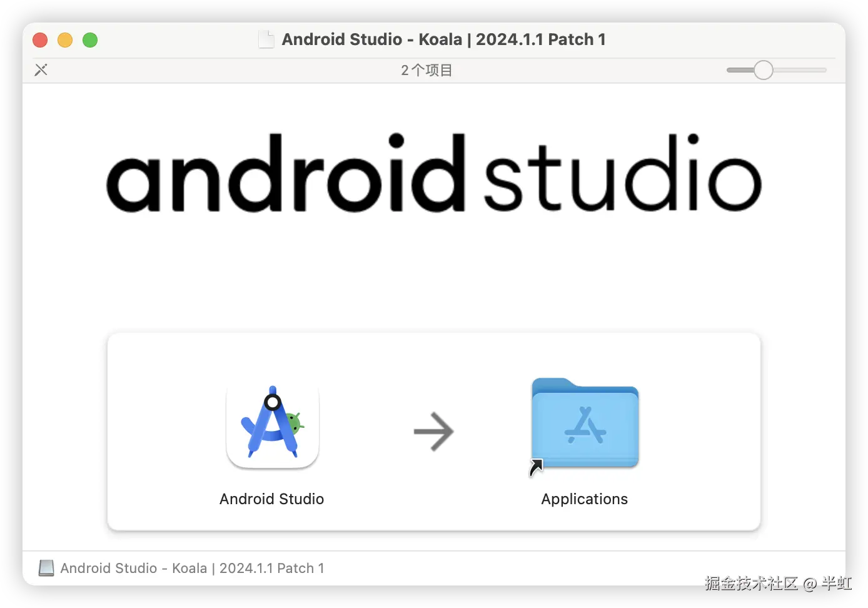Click the "Applications" folder label
This screenshot has width=868, height=608.
coord(585,499)
